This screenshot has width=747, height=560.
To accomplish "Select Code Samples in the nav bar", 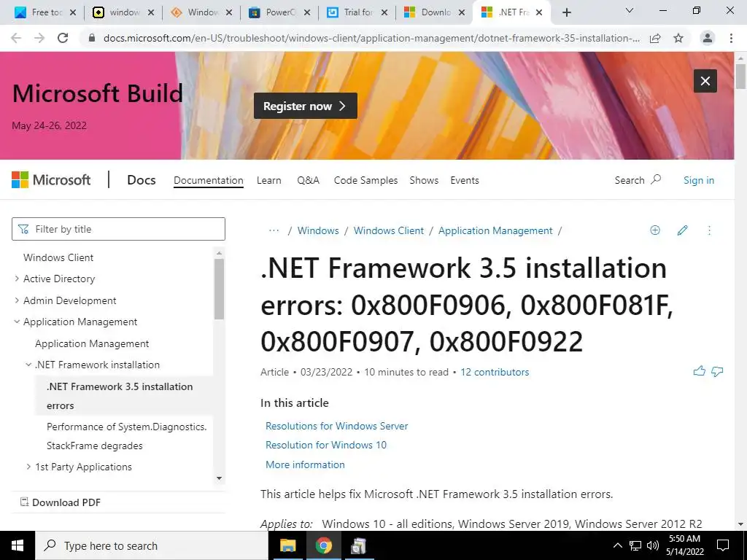I will pos(365,181).
